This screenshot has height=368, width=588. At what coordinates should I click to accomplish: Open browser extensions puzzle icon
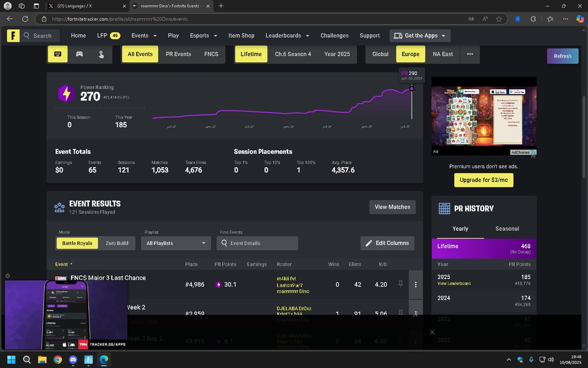(x=533, y=19)
